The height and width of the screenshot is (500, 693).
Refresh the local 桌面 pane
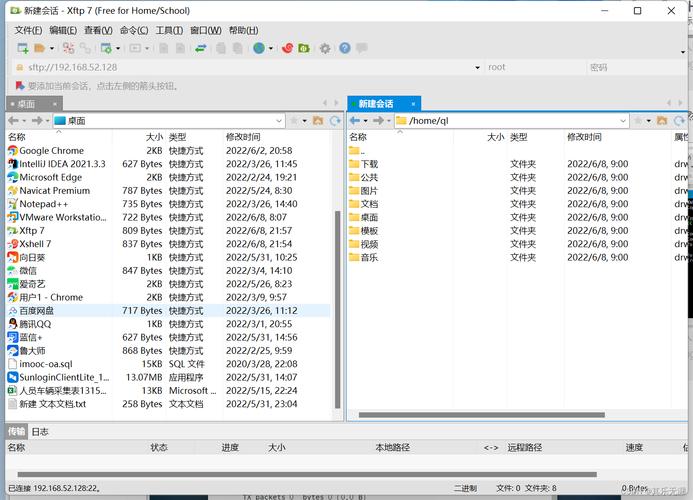[x=335, y=120]
